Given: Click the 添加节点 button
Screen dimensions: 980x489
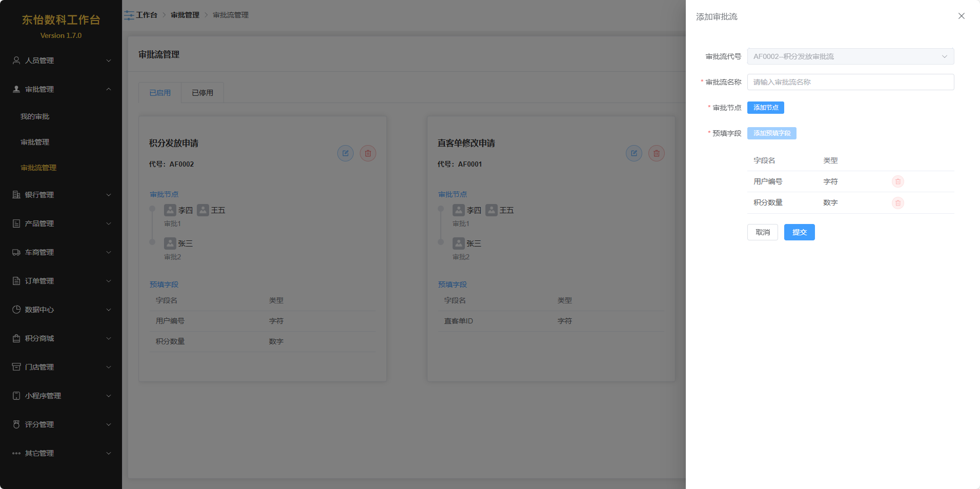Looking at the screenshot, I should [x=765, y=108].
